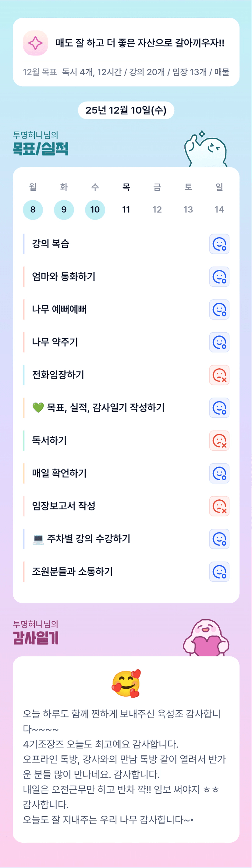This screenshot has width=252, height=868.
Task: Select highlighted Wednesday the 10th
Action: pyautogui.click(x=95, y=209)
